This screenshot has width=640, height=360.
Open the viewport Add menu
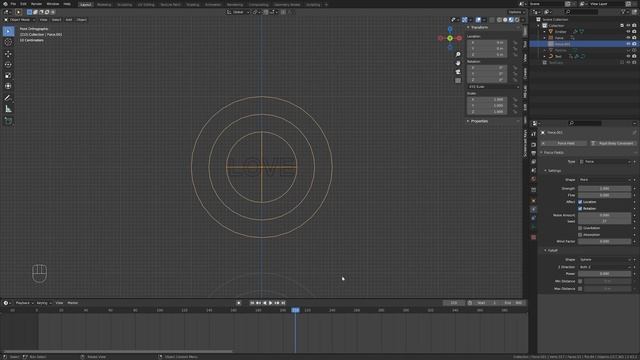click(69, 20)
